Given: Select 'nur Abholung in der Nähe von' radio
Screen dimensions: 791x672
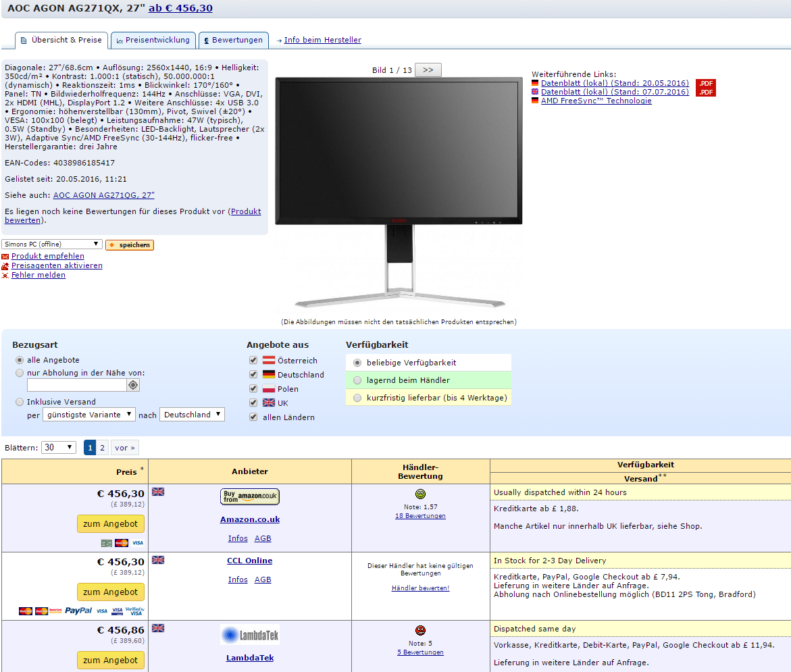Looking at the screenshot, I should [19, 373].
